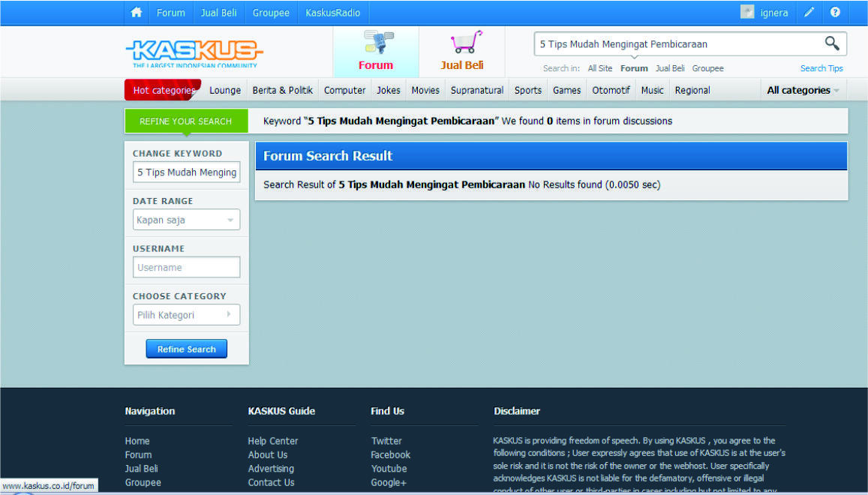The image size is (868, 495).
Task: Open Forum in the top navigation bar
Action: (170, 13)
